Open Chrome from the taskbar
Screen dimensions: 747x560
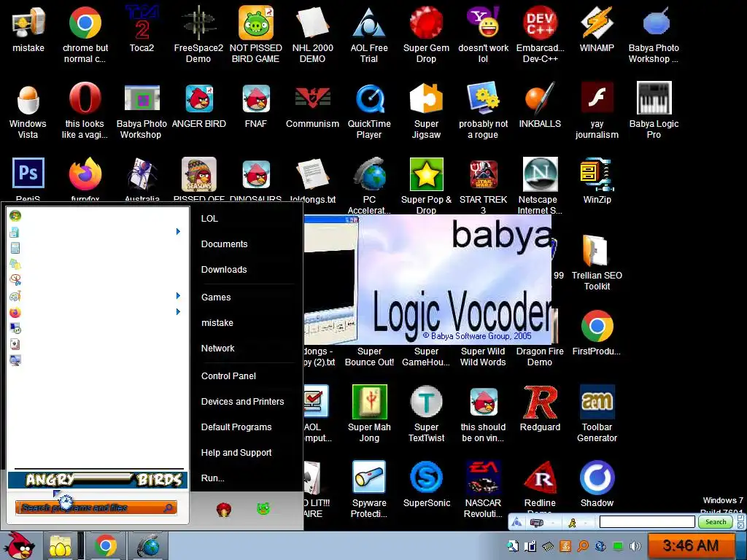coord(106,545)
